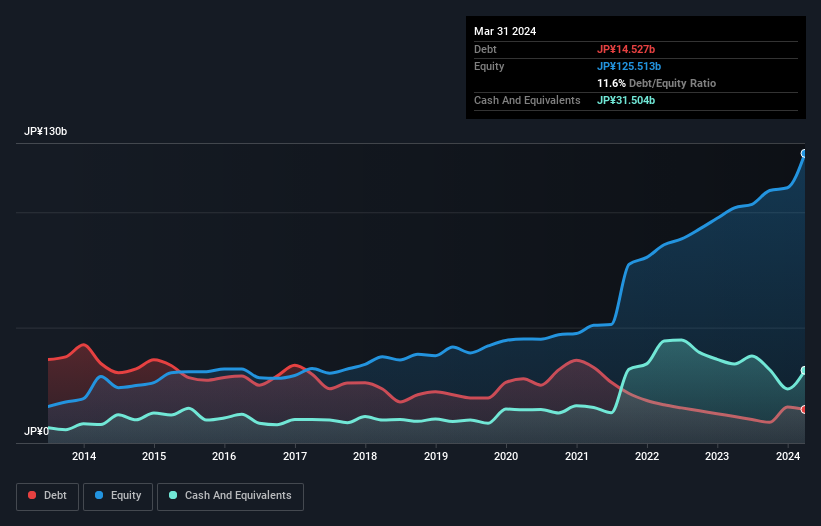Select the 2022 x-axis label
The image size is (821, 526).
(x=647, y=456)
